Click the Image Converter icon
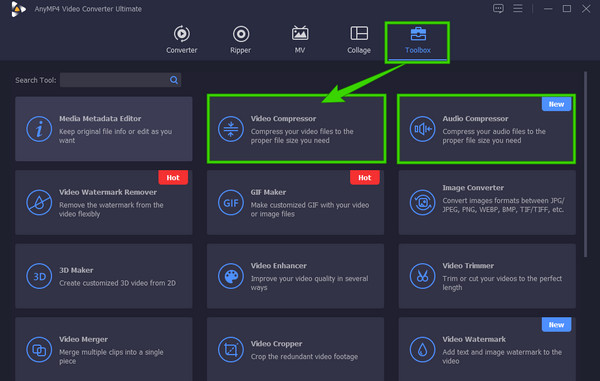600x381 pixels. 422,203
